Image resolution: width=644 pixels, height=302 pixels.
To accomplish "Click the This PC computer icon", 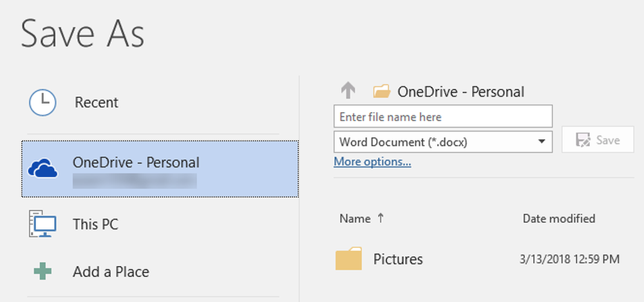I will (x=43, y=223).
